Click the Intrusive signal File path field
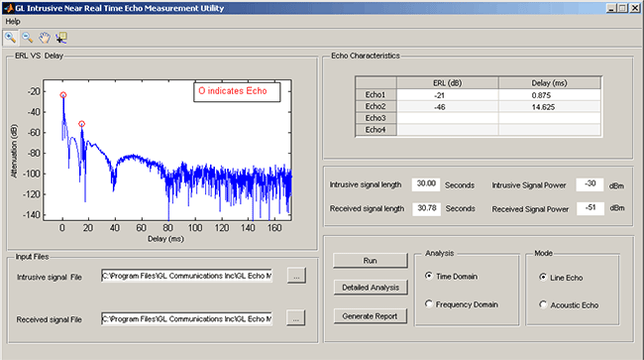This screenshot has height=360, width=644. pyautogui.click(x=186, y=276)
